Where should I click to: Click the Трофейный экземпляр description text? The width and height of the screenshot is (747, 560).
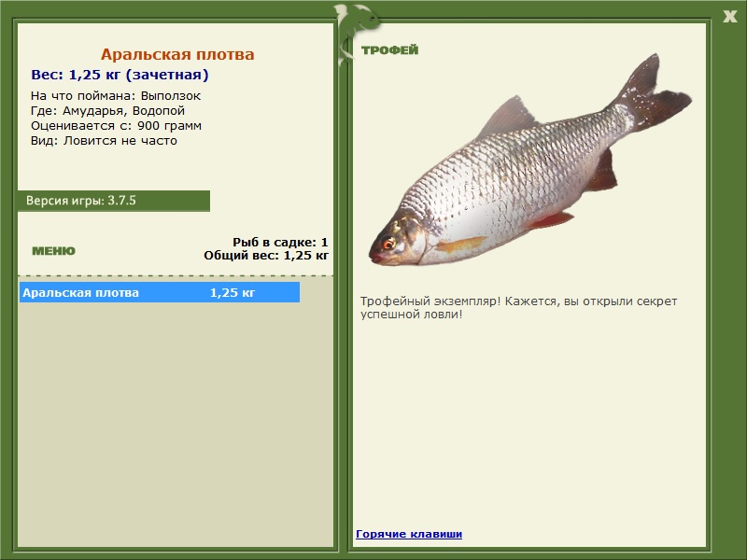[518, 308]
